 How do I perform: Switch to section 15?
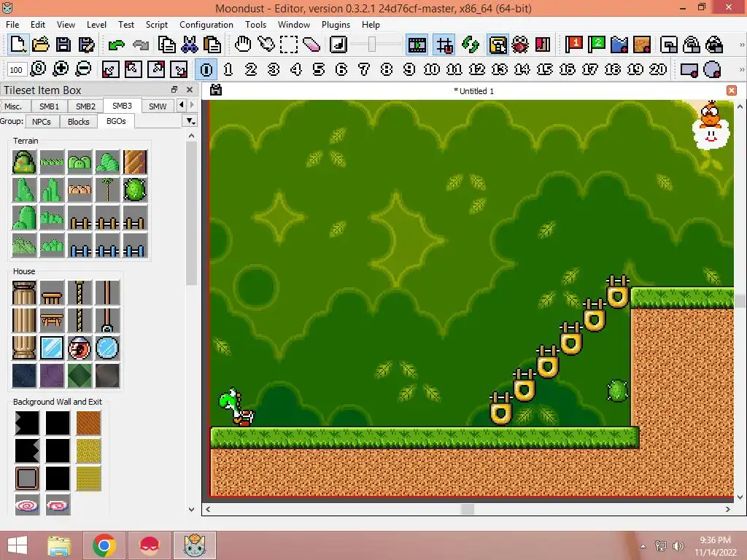coord(544,69)
